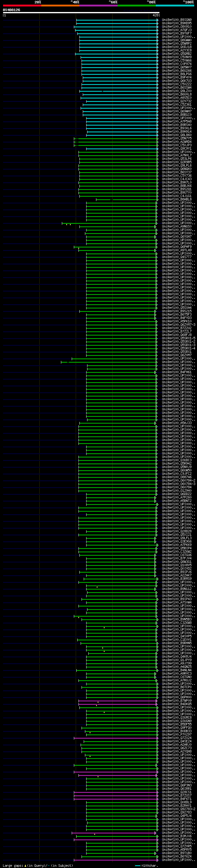Select hit label UniRef100_Q4S7T7

point(177,257)
